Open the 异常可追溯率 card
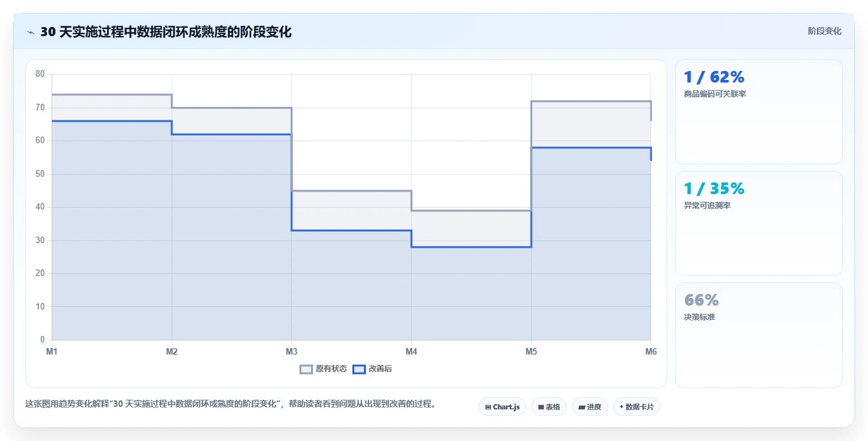 coord(759,223)
